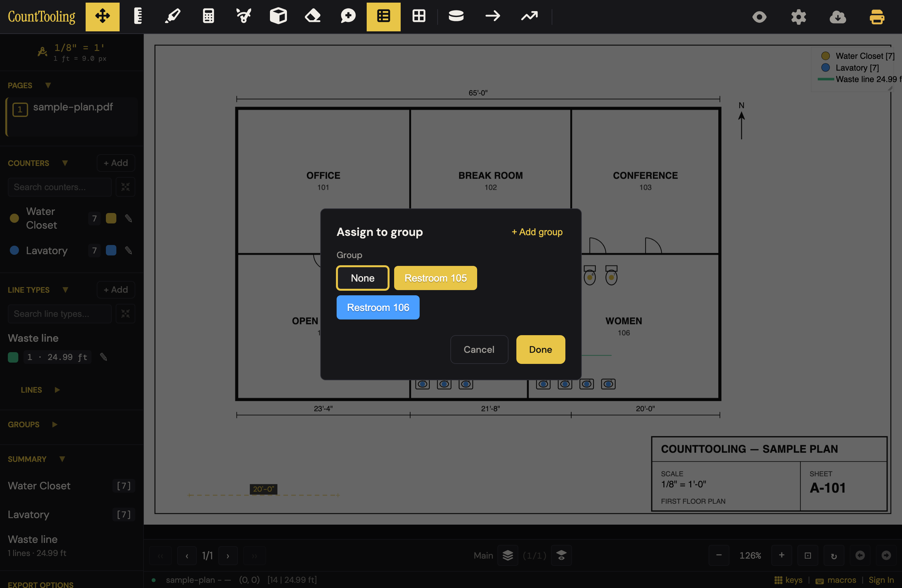Open Water Closet color swatch

pos(111,218)
